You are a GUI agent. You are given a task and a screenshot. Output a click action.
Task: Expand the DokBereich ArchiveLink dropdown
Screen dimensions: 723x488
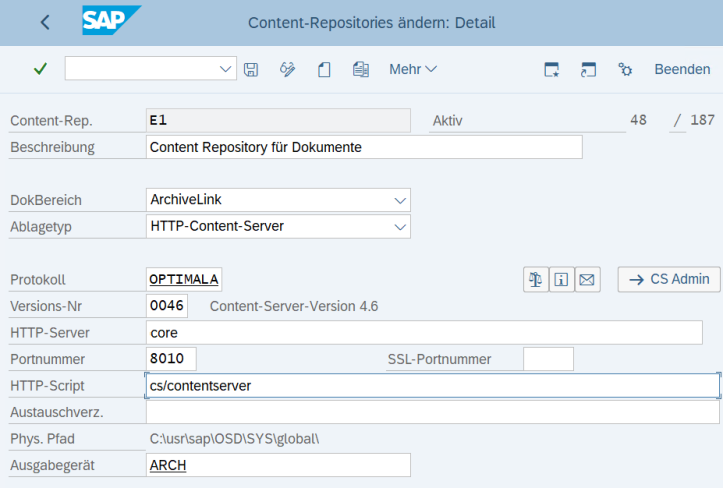(400, 200)
